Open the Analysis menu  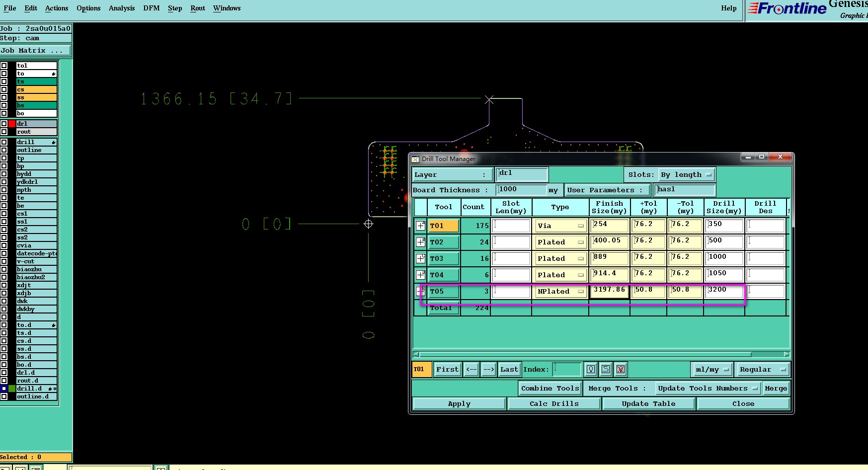point(122,8)
